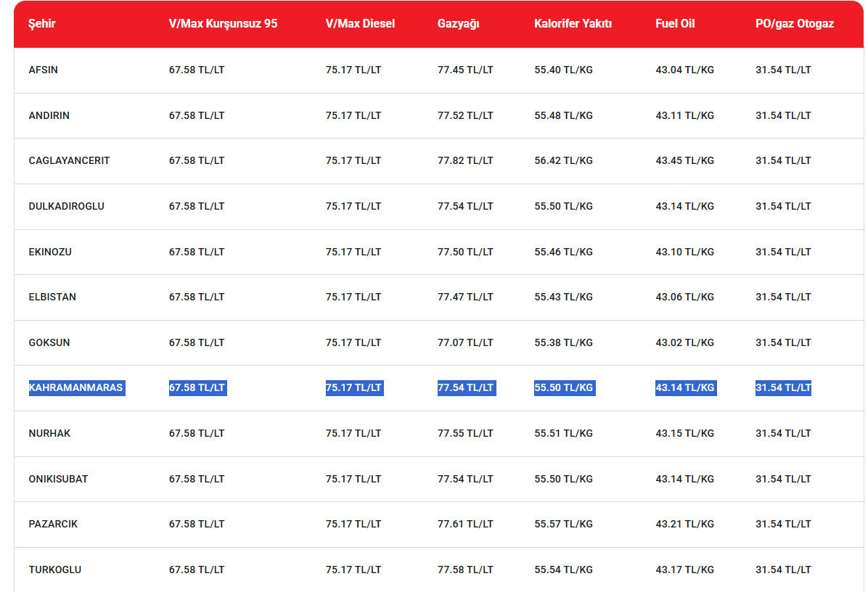Select the CAGLAYANCERIT row label
Screen dimensions: 868x592
point(69,161)
